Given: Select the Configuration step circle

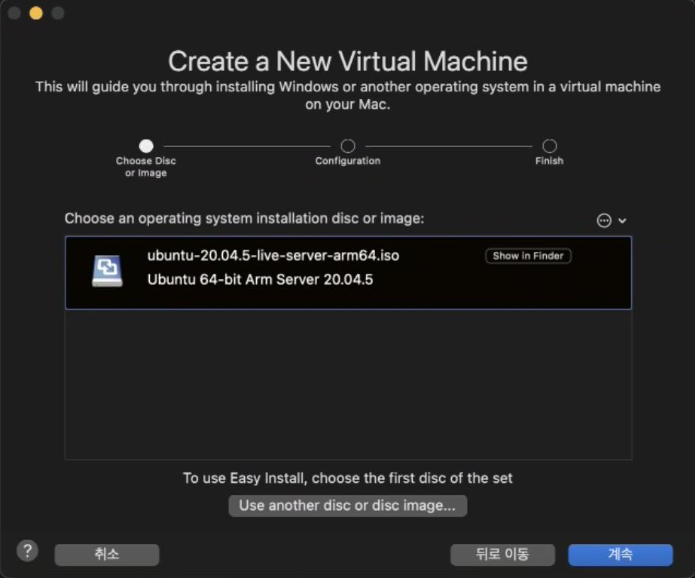Looking at the screenshot, I should (348, 145).
